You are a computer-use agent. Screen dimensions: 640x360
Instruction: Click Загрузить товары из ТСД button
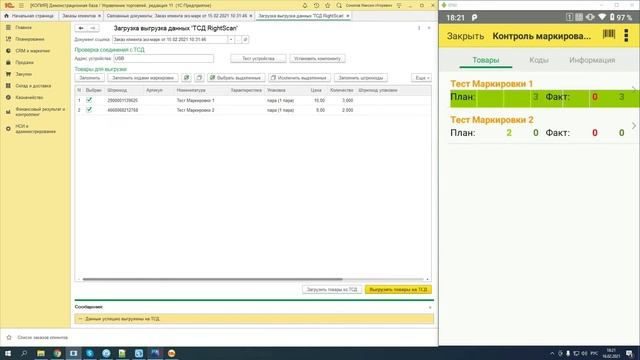pos(332,289)
